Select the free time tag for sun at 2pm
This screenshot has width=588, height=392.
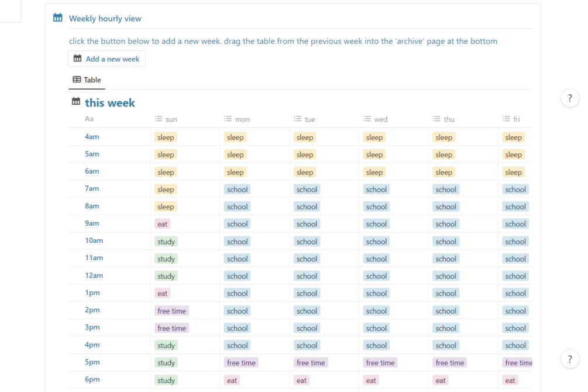pos(172,311)
